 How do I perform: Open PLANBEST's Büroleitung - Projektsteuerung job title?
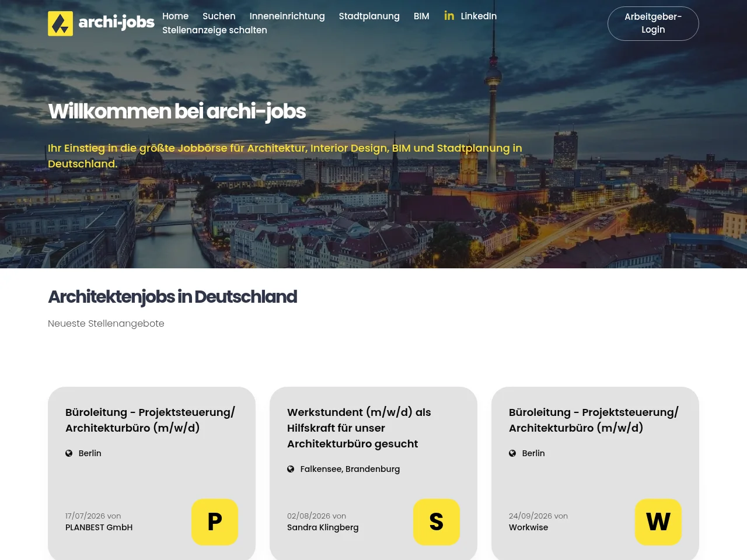pos(150,420)
